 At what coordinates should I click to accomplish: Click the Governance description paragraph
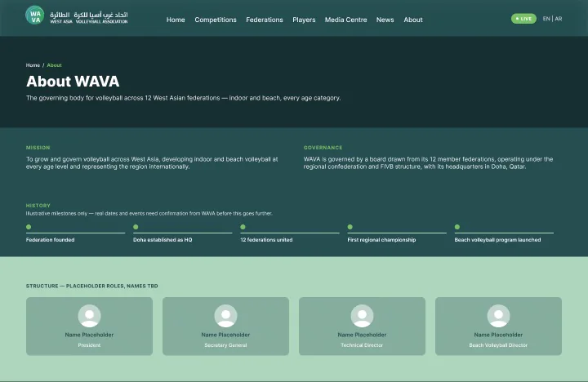428,163
